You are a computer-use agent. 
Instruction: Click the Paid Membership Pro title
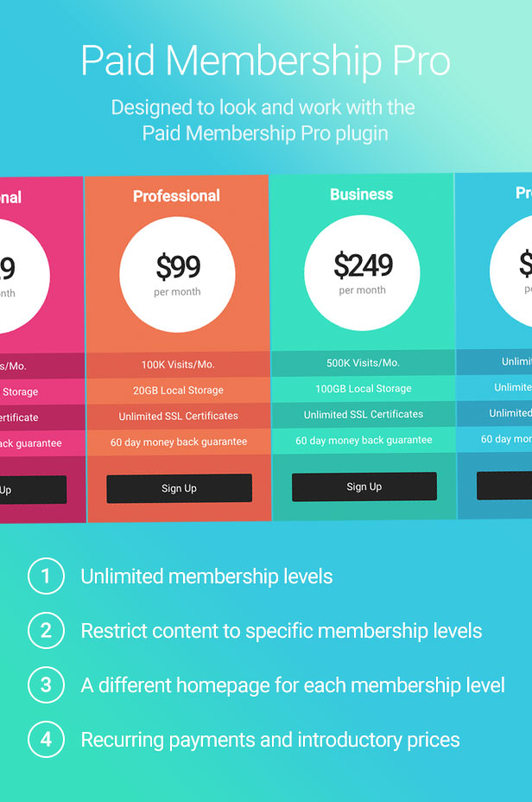(265, 62)
